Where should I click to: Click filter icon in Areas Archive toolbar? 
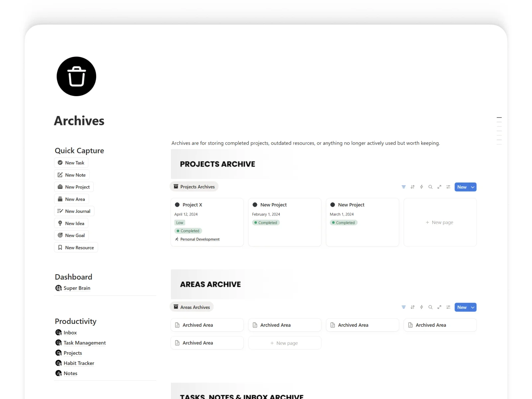(x=403, y=307)
